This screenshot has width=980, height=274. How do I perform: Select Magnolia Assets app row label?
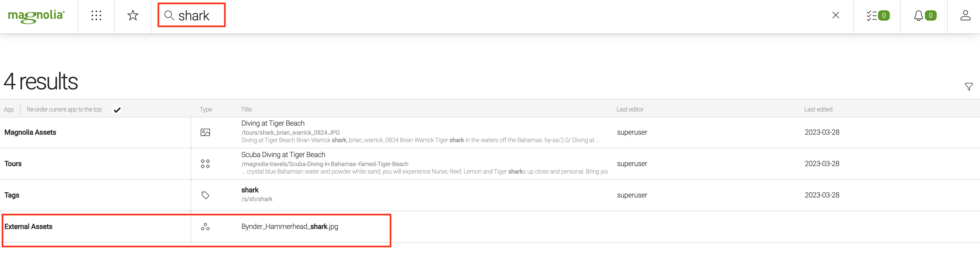[x=30, y=132]
